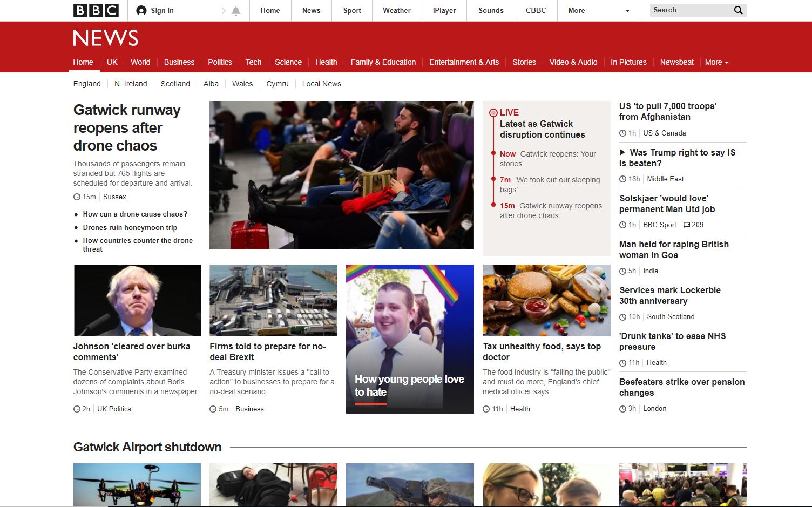Image resolution: width=812 pixels, height=507 pixels.
Task: Expand More in the red news bar
Action: click(716, 62)
